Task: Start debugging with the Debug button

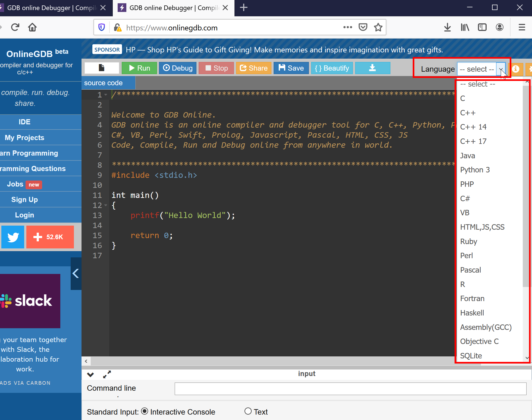Action: [178, 68]
